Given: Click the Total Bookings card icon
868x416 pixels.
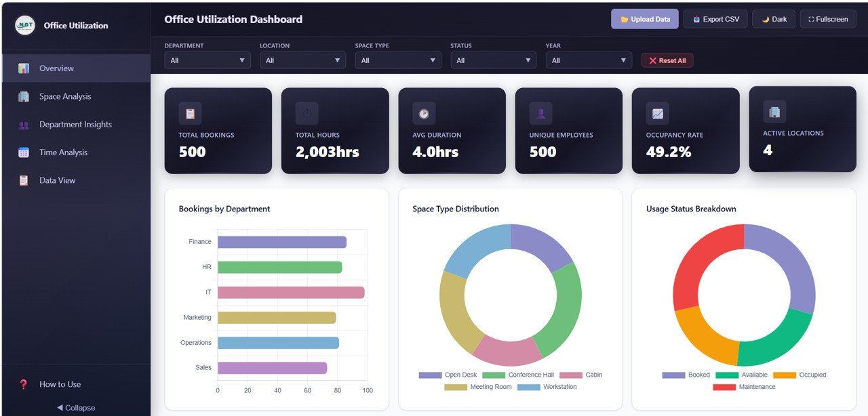Looking at the screenshot, I should click(189, 112).
